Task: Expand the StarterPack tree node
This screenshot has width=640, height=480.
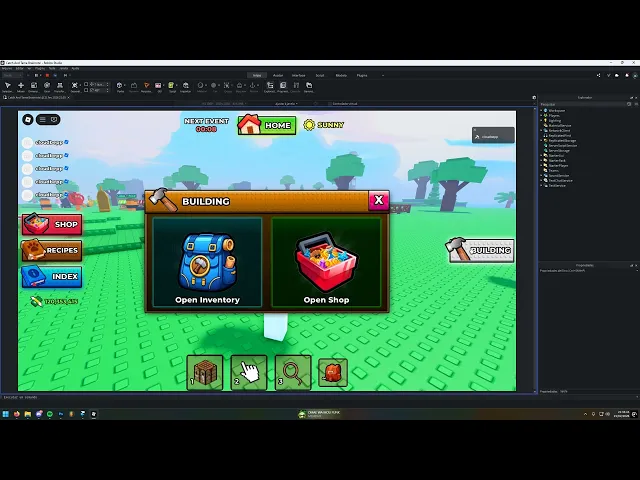Action: (542, 160)
